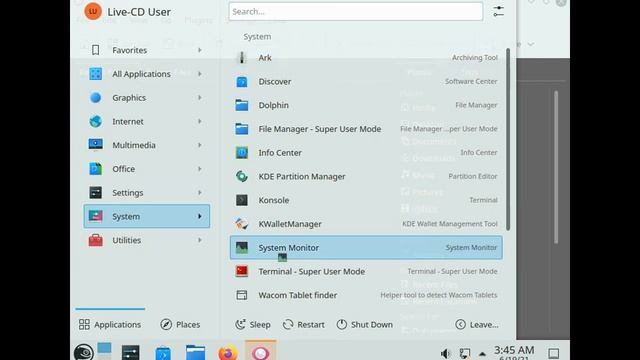Switch to the Applications tab
This screenshot has width=640, height=360.
(110, 324)
